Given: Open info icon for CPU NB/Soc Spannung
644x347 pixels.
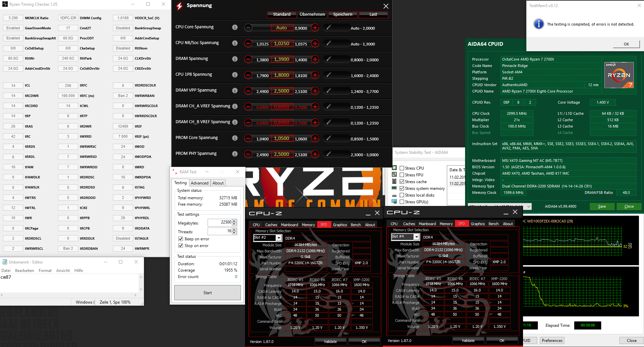Looking at the screenshot, I should click(235, 43).
